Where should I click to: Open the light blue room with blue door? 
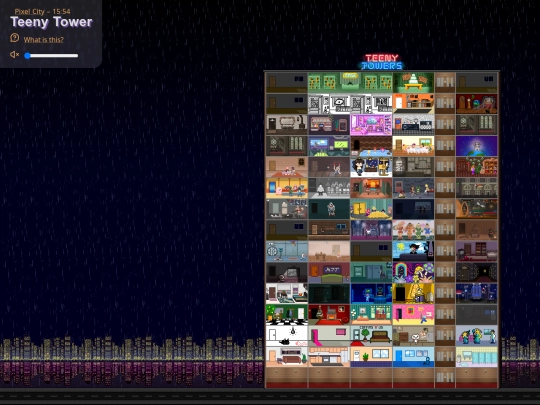[413, 356]
